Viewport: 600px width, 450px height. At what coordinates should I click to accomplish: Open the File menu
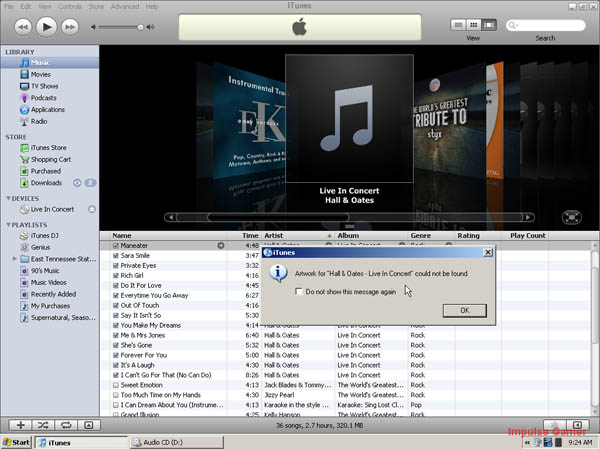point(8,7)
